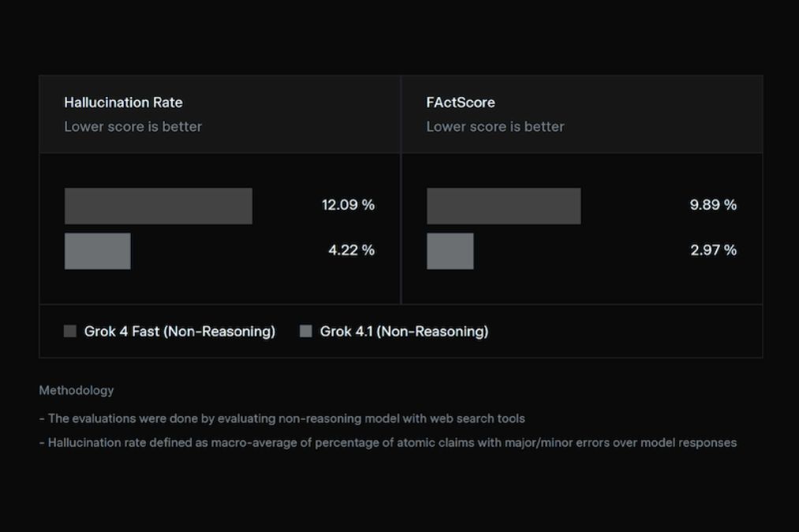Click the Grok 4 Fast Hallucination Rate bar
This screenshot has height=532, width=799.
pos(159,206)
